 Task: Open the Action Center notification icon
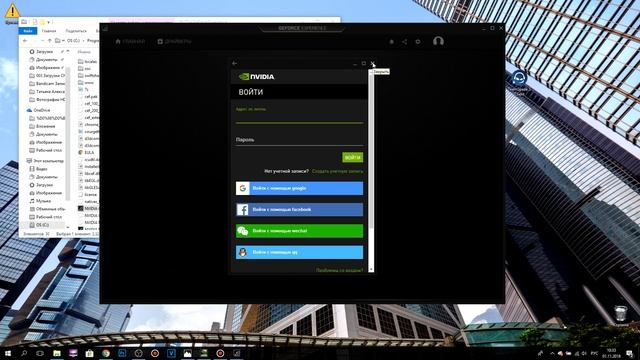tap(630, 353)
